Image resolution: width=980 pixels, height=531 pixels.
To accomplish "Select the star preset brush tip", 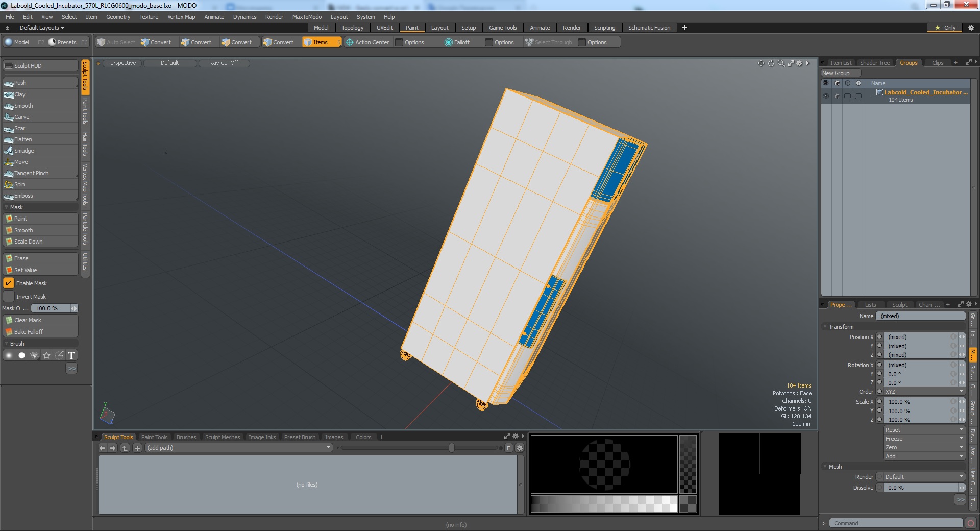I will (46, 355).
